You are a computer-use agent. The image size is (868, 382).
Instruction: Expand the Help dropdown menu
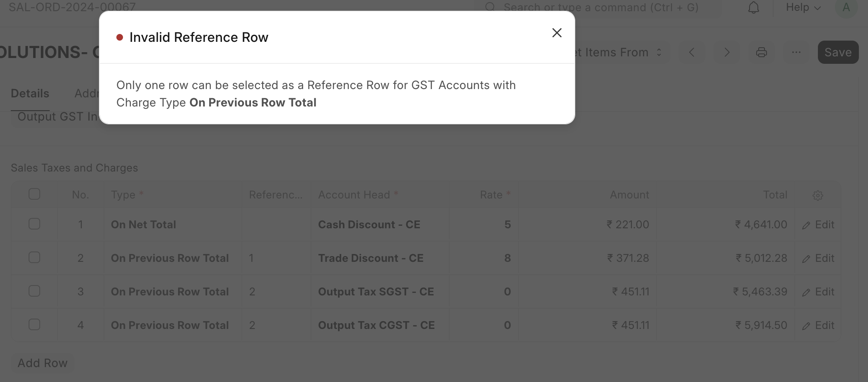pos(803,7)
